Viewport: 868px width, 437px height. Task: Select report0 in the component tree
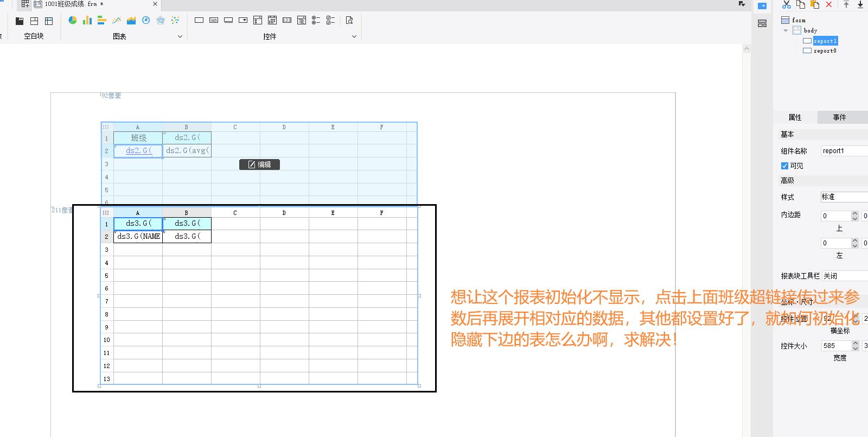tap(825, 50)
